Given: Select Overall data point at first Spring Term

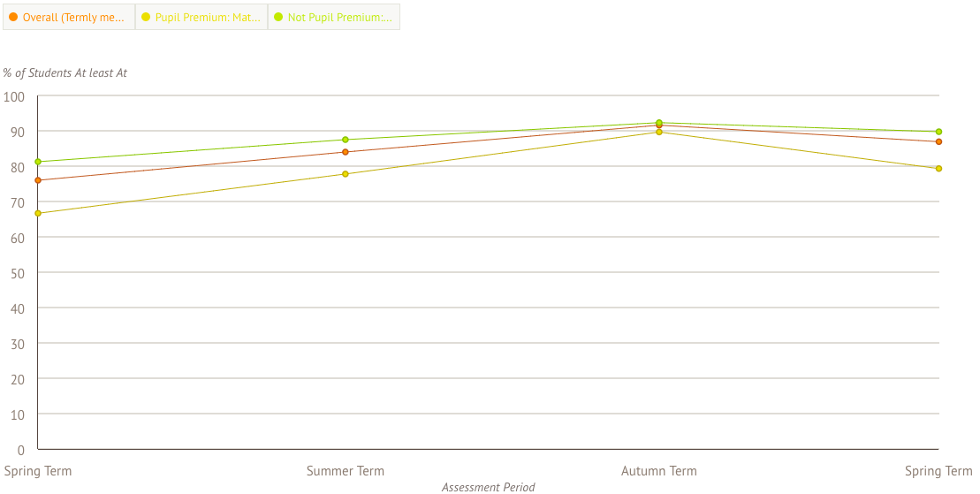Looking at the screenshot, I should pos(38,180).
